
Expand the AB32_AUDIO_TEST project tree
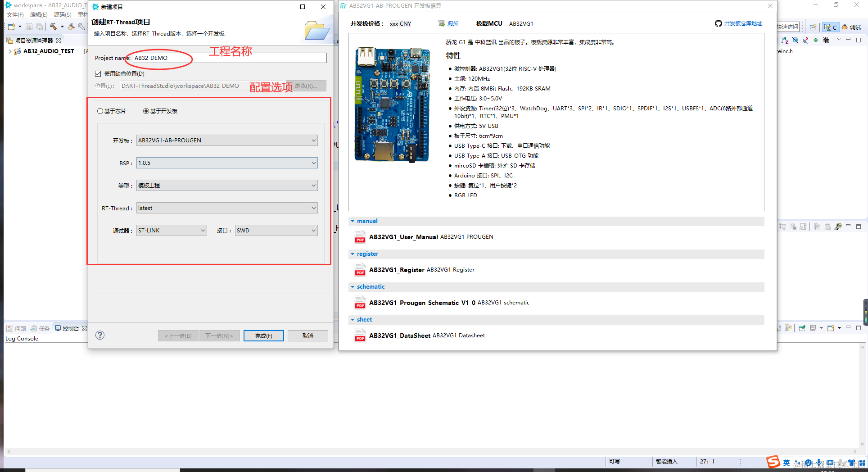pos(10,51)
